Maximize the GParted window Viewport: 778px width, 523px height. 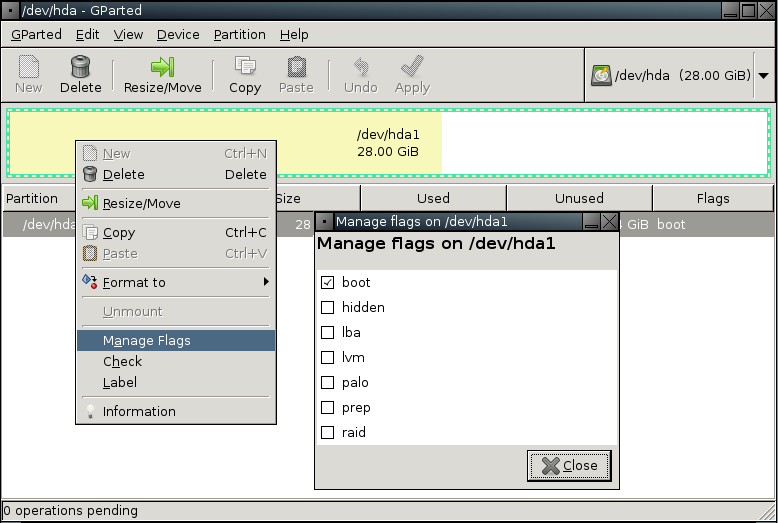point(748,10)
